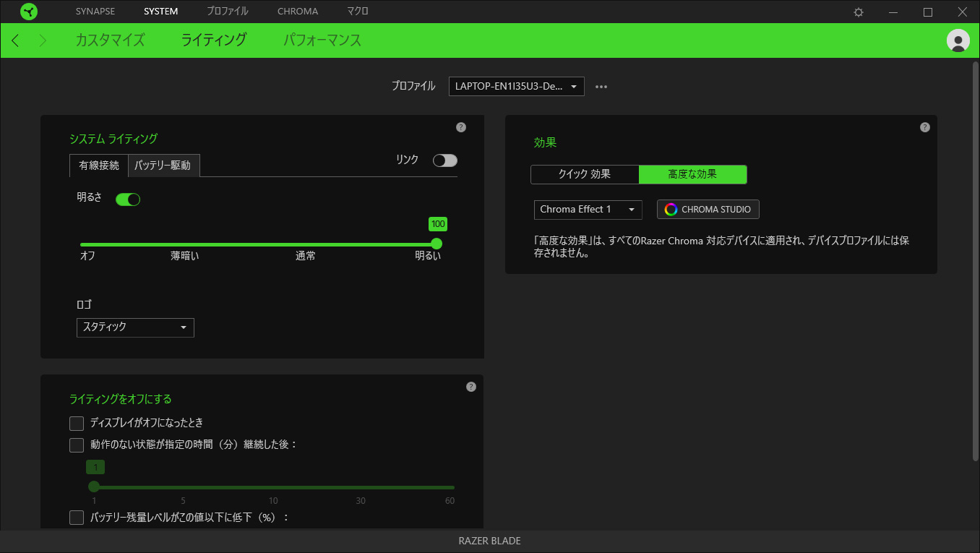Open the profile options three-dot menu

pyautogui.click(x=601, y=87)
